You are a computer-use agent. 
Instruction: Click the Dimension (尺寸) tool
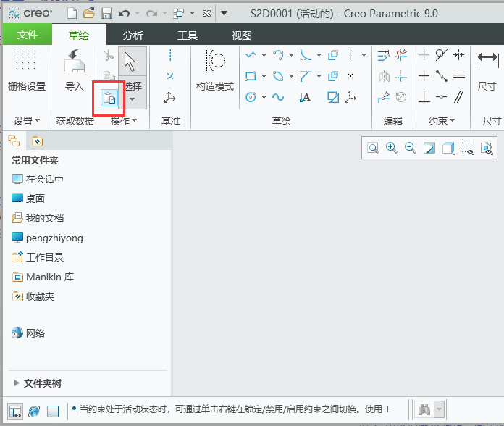(x=487, y=71)
